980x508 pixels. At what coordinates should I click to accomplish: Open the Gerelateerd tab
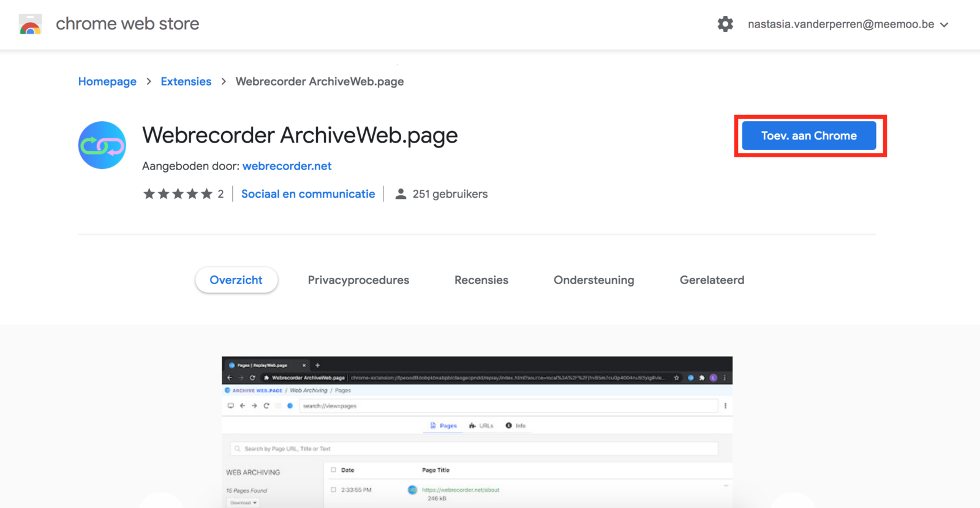pos(712,280)
